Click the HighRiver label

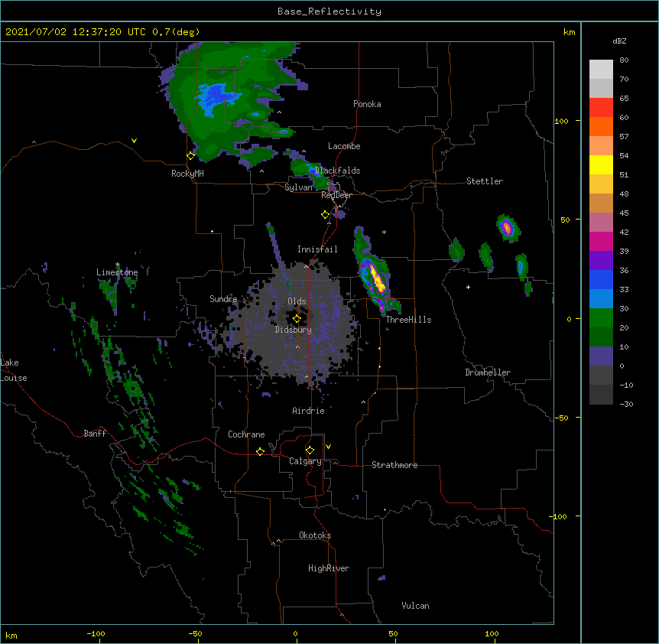(x=329, y=568)
